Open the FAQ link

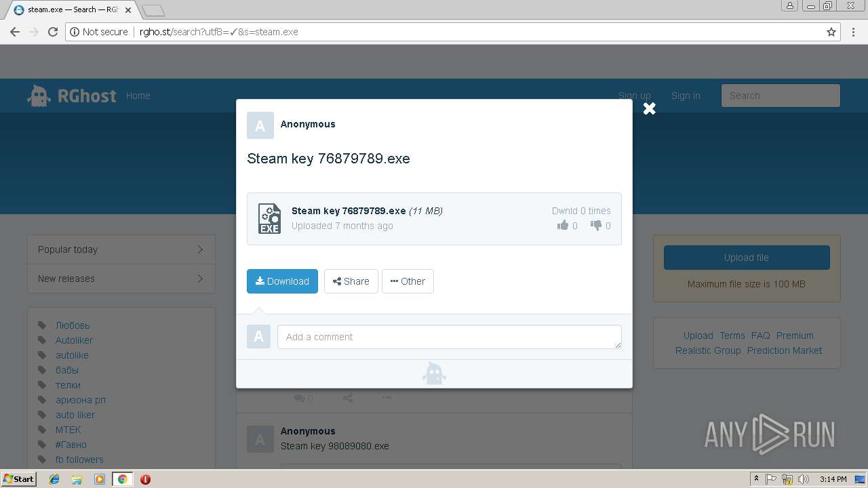761,335
